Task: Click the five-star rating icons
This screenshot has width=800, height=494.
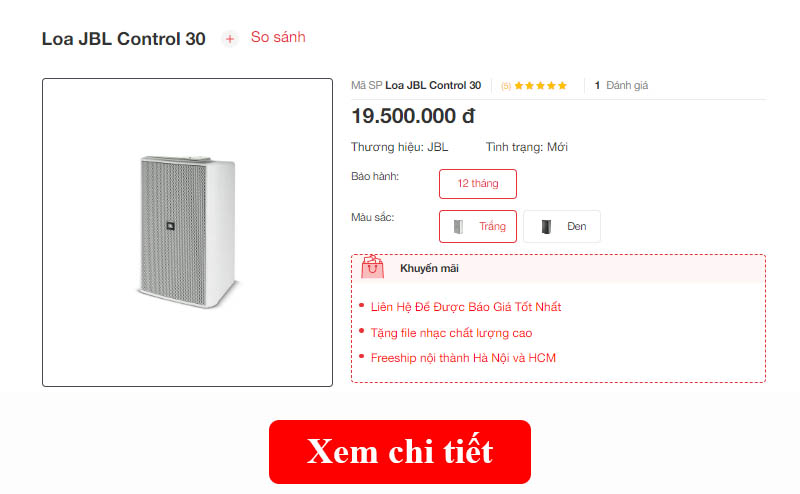Action: (541, 86)
